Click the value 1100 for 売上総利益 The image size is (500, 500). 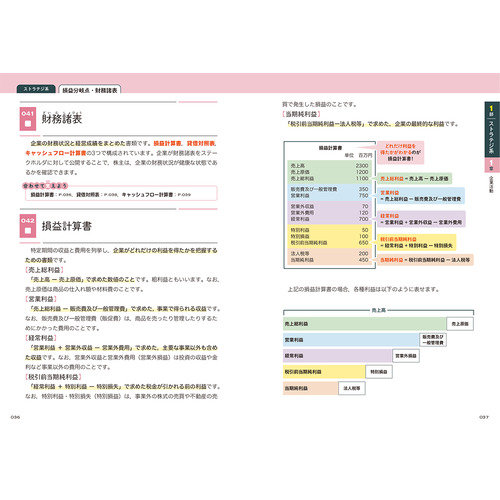[362, 178]
